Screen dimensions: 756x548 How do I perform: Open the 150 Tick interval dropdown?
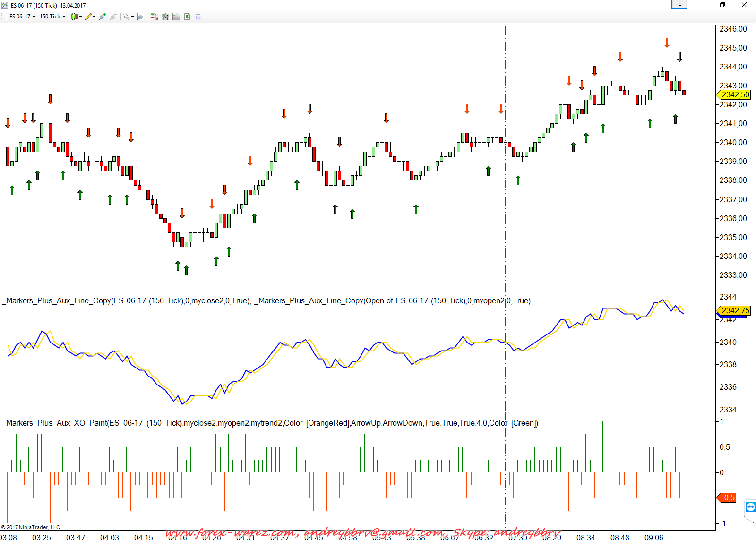coord(52,17)
